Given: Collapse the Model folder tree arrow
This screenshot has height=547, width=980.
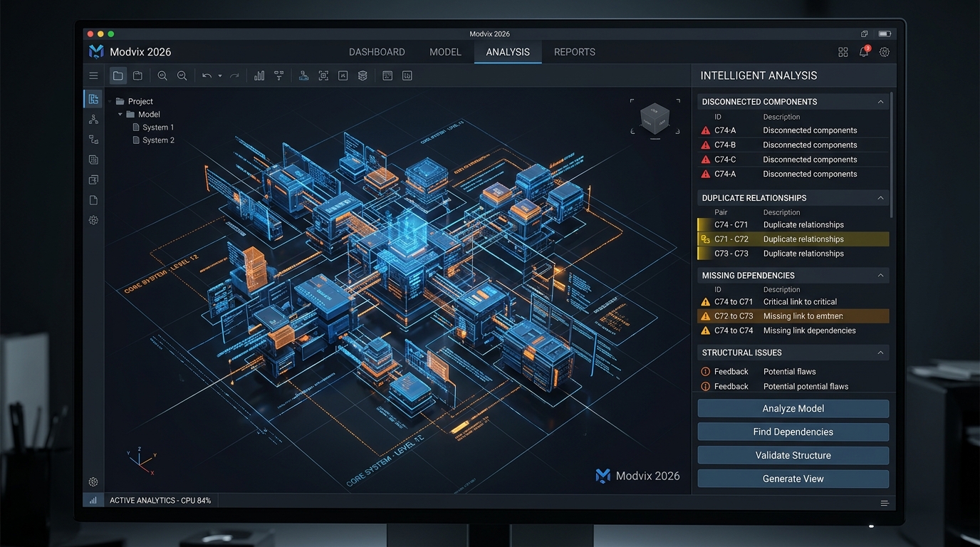Looking at the screenshot, I should click(121, 114).
